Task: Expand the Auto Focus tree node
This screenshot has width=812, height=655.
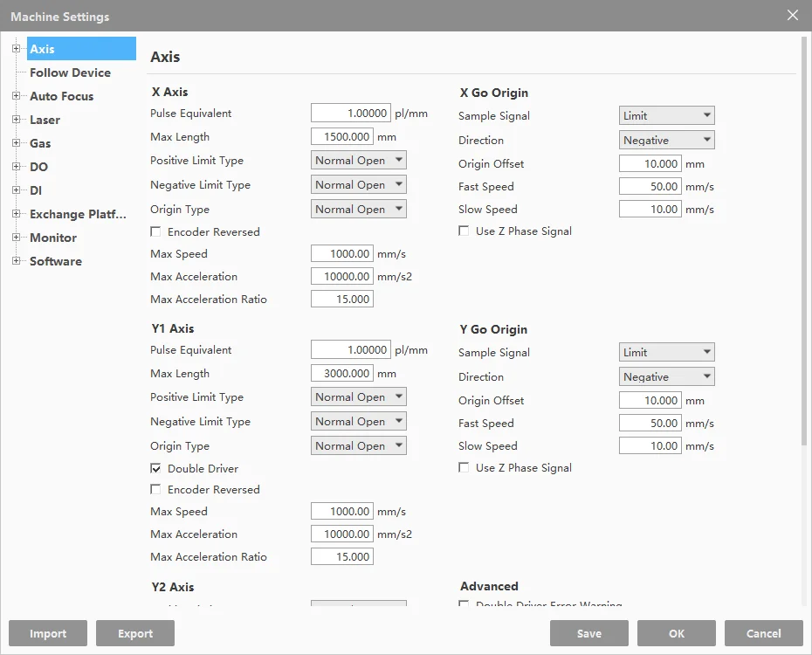Action: [x=16, y=96]
